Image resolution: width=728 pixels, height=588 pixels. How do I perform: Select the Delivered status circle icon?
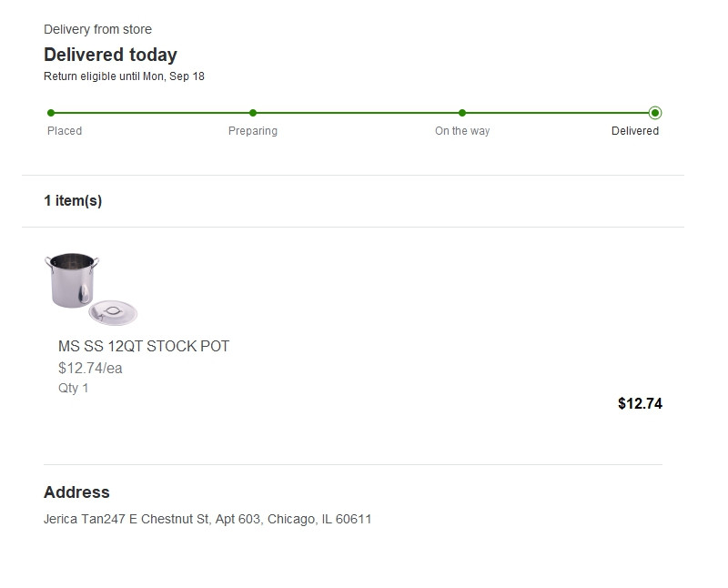point(655,113)
